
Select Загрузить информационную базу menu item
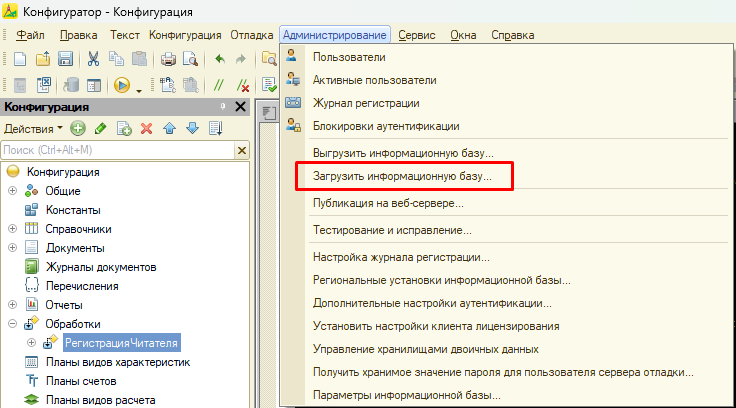tap(396, 176)
